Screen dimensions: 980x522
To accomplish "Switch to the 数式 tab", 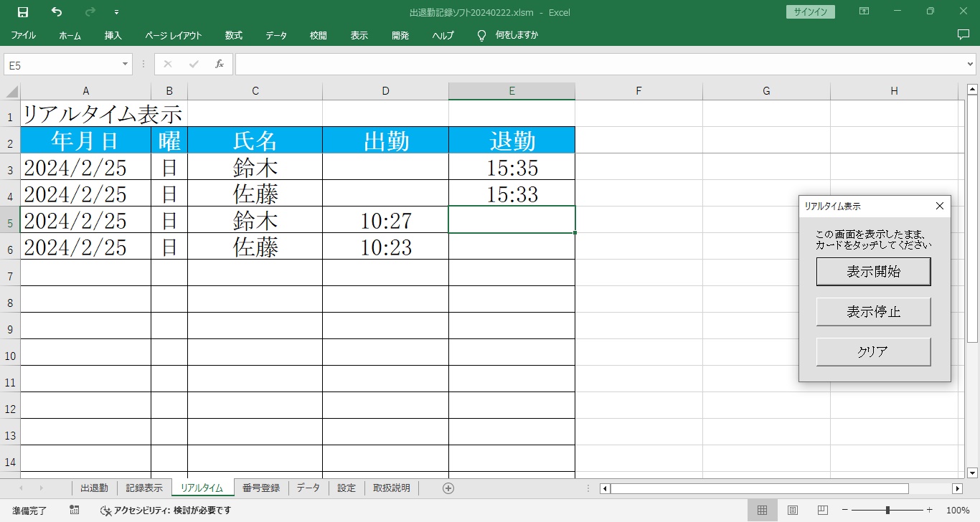I will tap(233, 35).
